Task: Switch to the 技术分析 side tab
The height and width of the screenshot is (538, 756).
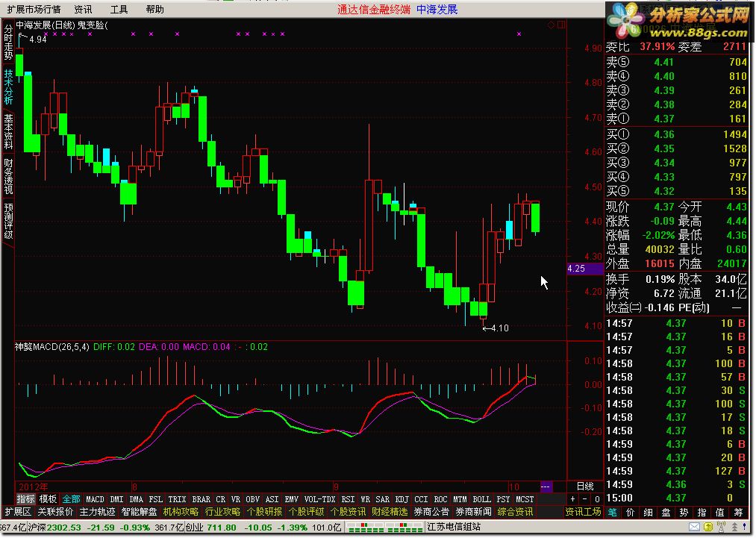Action: [x=8, y=87]
